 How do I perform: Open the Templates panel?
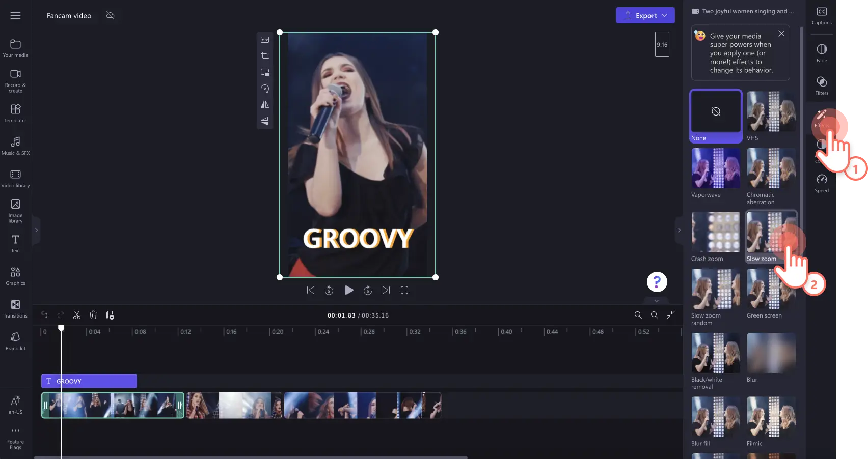click(16, 113)
